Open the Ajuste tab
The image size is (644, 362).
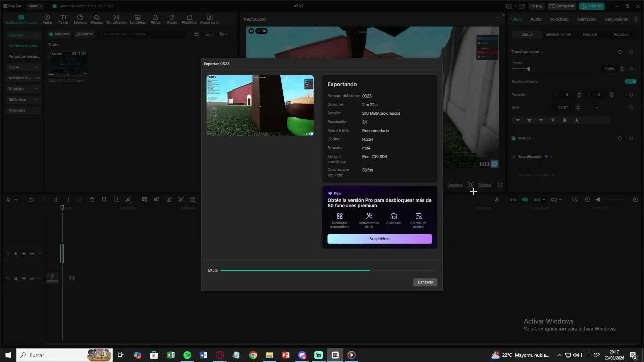[172, 20]
